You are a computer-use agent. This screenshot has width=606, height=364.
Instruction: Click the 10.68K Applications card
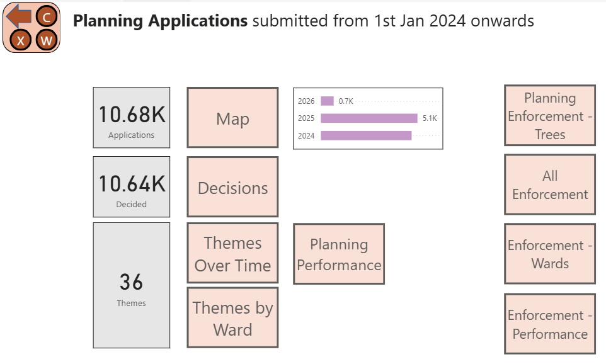pyautogui.click(x=131, y=118)
